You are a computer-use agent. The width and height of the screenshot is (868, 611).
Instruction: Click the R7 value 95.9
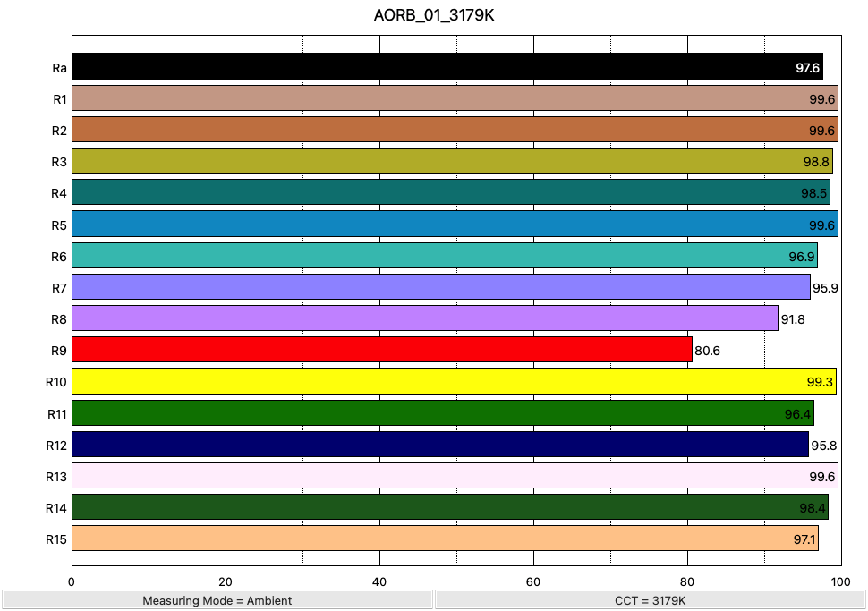825,288
